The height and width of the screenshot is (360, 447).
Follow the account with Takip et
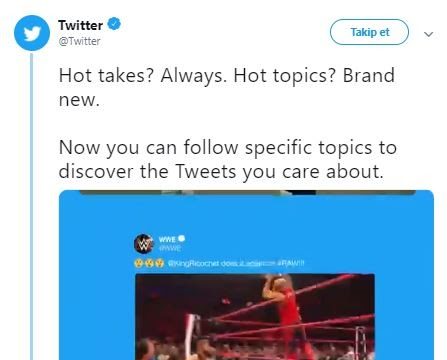click(369, 32)
